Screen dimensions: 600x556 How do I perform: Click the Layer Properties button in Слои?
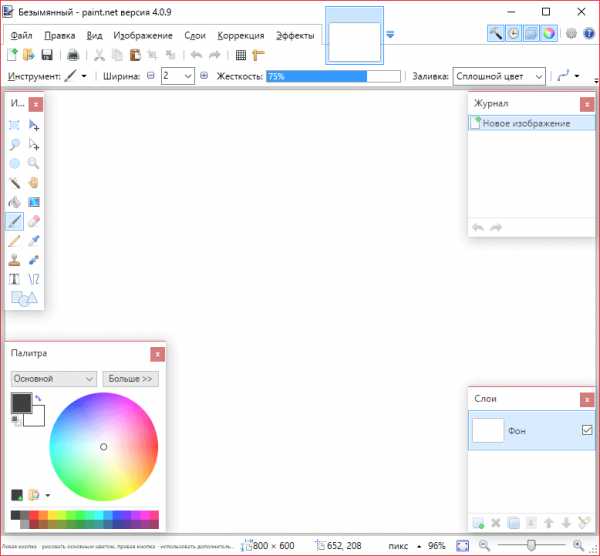pyautogui.click(x=583, y=523)
